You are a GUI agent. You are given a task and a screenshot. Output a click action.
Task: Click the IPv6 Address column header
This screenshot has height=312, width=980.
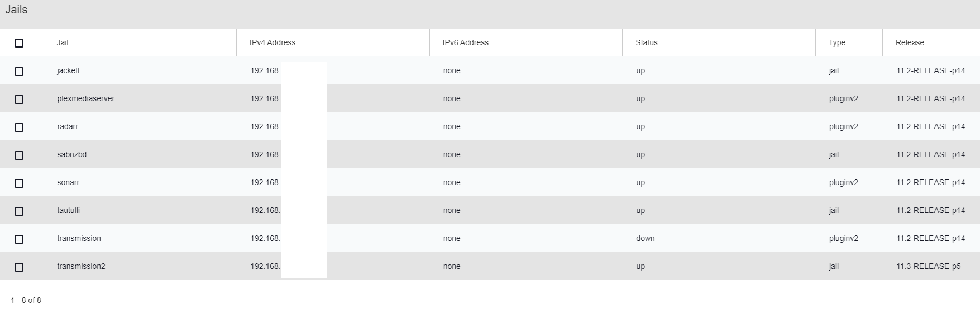pyautogui.click(x=465, y=42)
